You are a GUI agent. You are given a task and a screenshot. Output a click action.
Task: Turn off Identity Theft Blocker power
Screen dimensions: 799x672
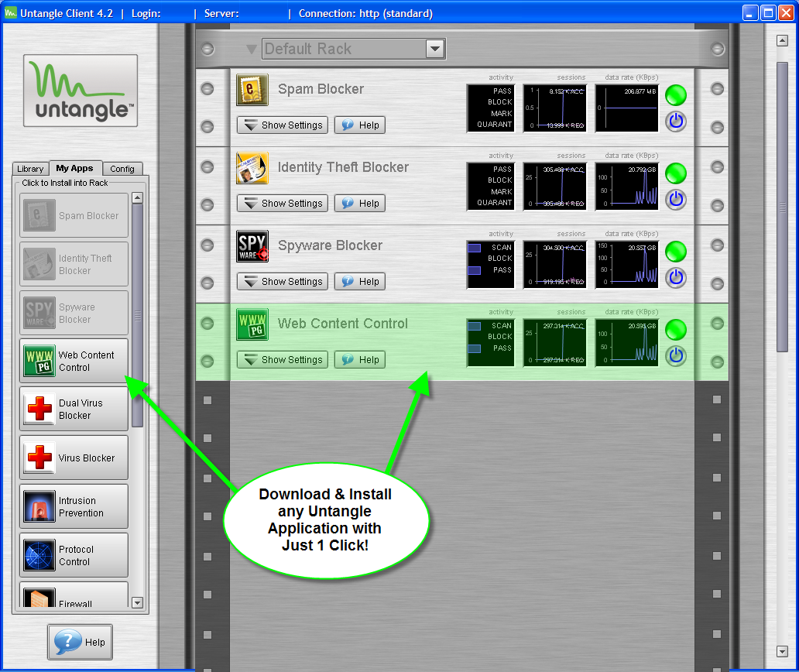(676, 200)
